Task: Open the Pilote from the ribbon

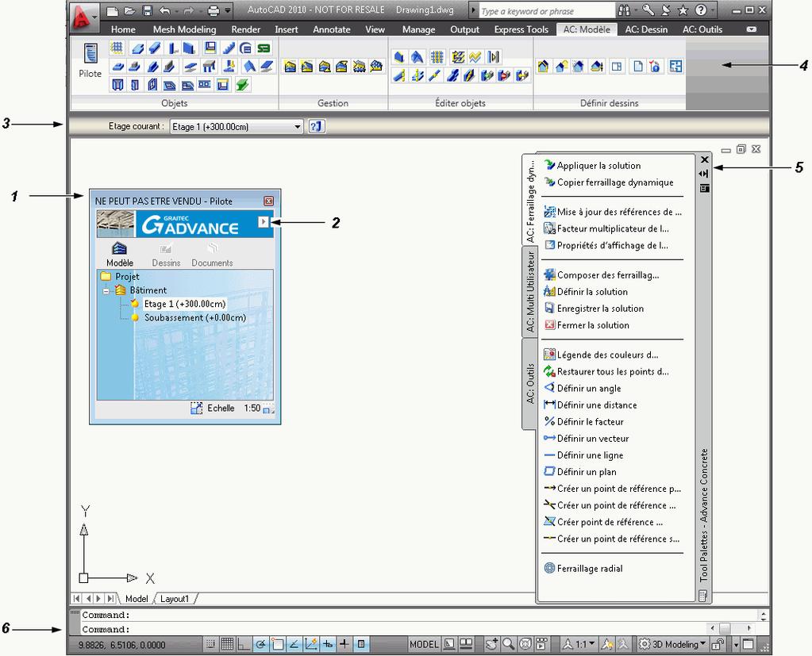Action: (90, 60)
